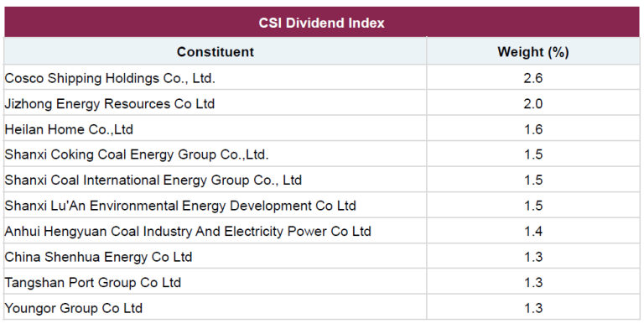Select the 1.4 weight value for Anhui Hengyuan

coord(533,231)
